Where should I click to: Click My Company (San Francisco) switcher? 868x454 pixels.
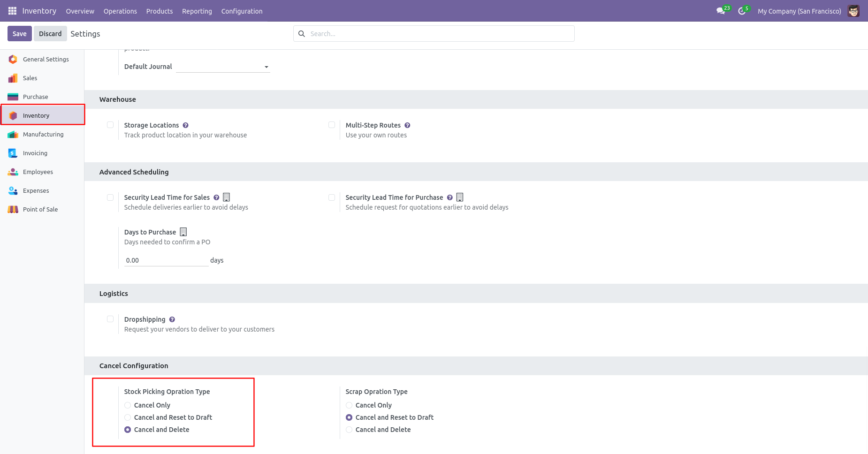[799, 11]
